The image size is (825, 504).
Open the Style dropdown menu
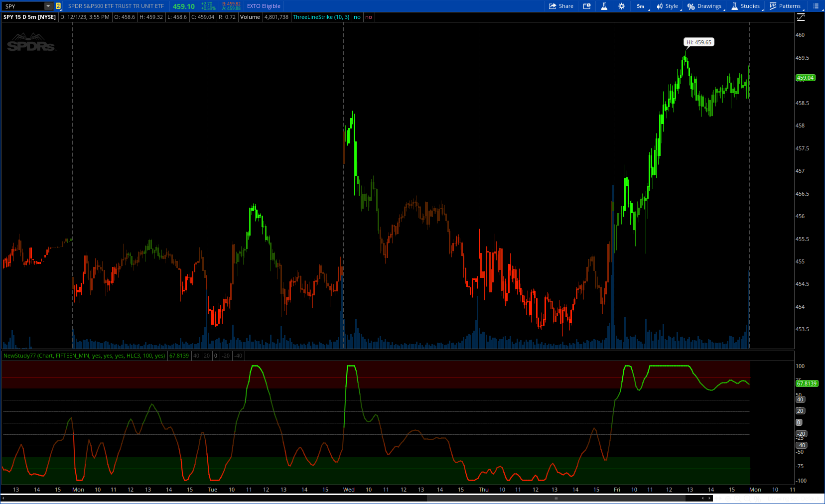coord(668,6)
